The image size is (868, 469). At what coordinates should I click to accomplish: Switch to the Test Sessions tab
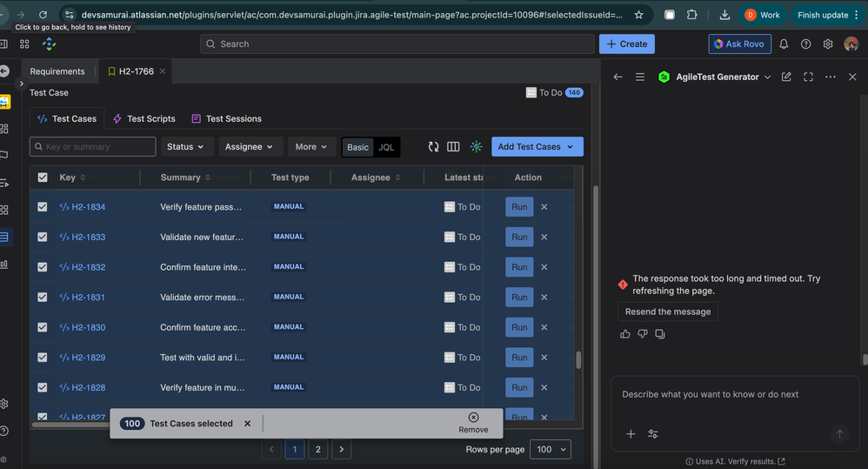point(226,118)
